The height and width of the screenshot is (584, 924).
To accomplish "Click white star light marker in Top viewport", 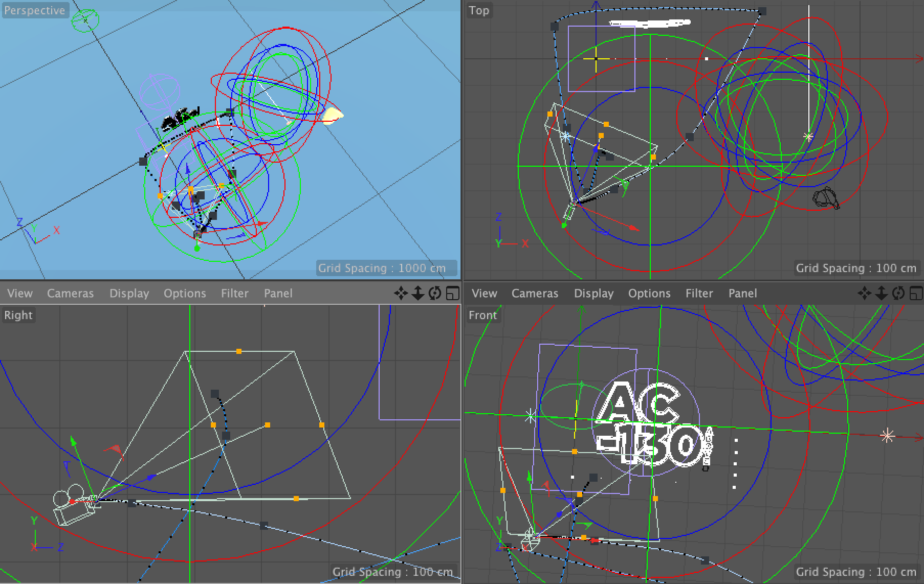I will [x=808, y=137].
